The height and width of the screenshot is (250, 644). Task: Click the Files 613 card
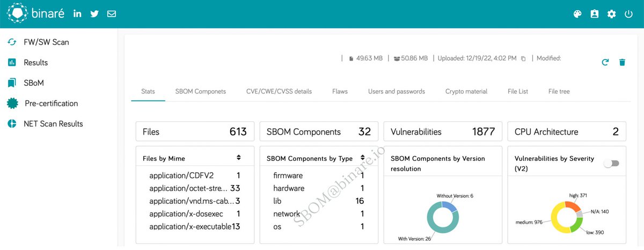click(195, 131)
